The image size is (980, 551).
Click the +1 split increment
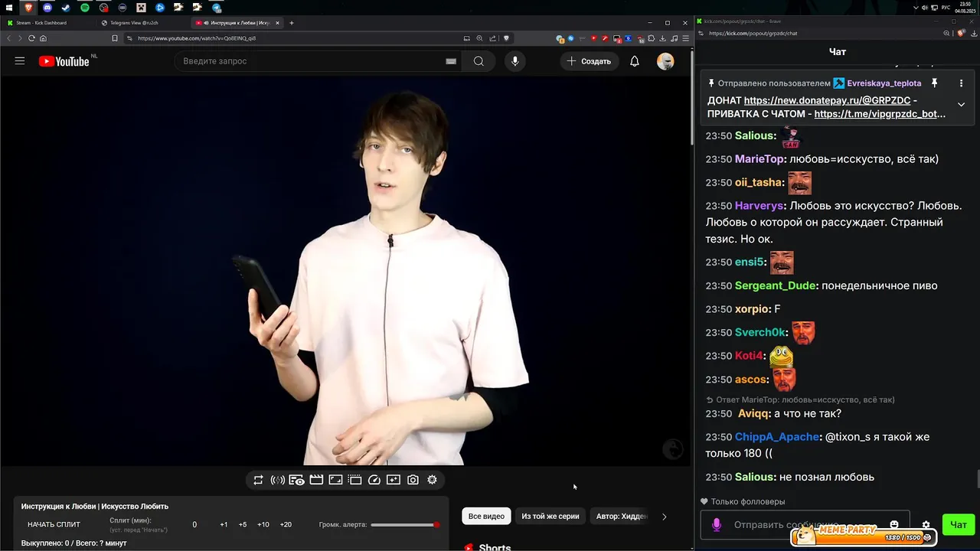(x=224, y=524)
